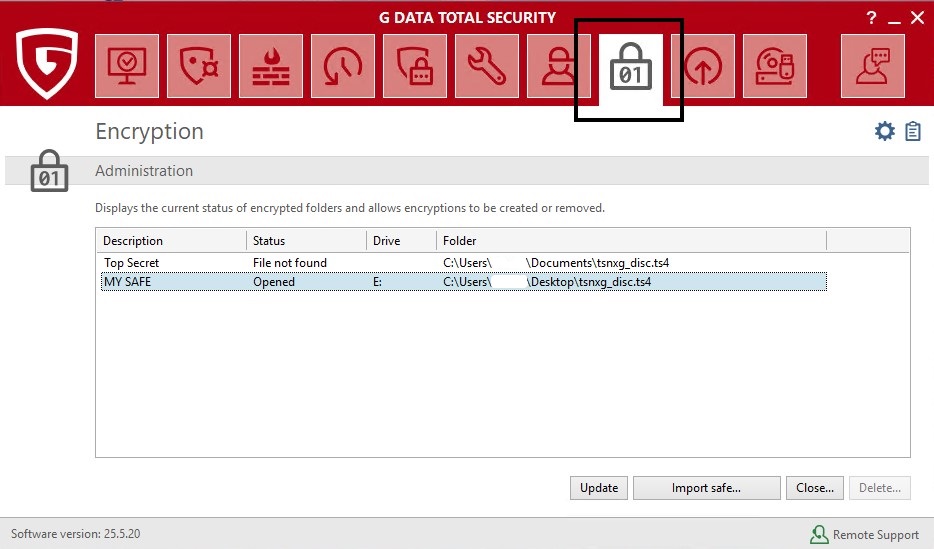Click the Software version 25.5.20 text

pos(76,534)
